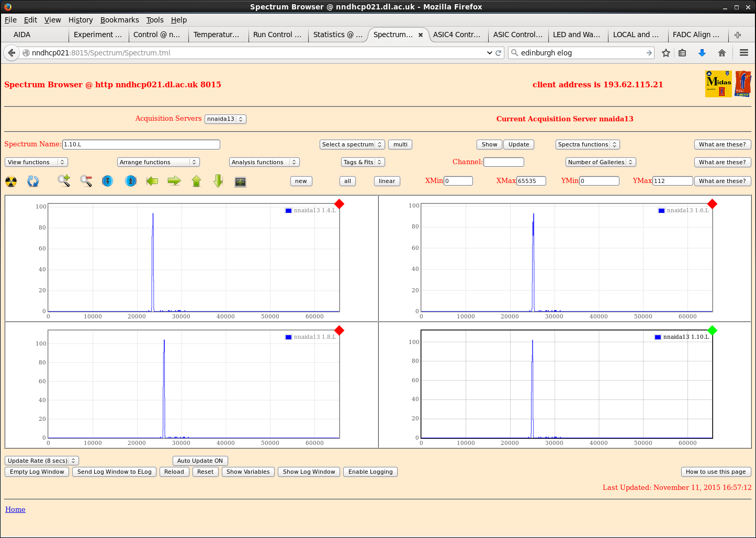Open the View functions dropdown

point(36,162)
